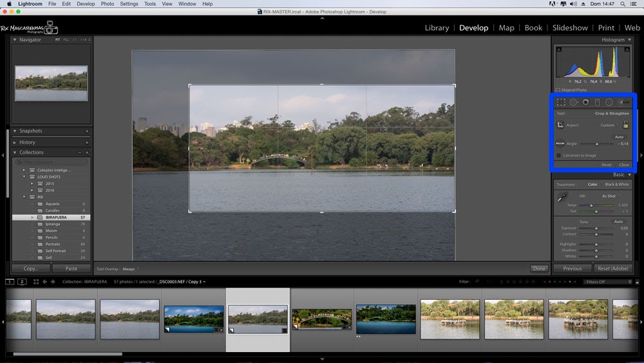This screenshot has width=644, height=363.
Task: Adjust the Temp slider
Action: [592, 205]
